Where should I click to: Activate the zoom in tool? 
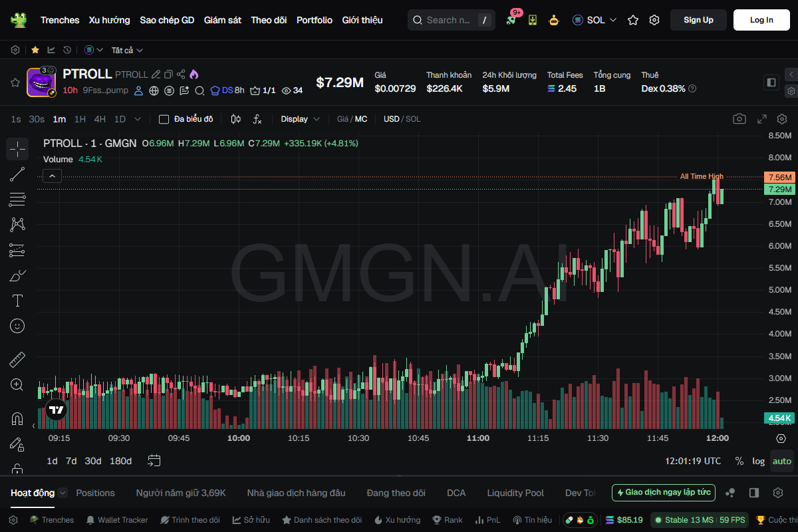pyautogui.click(x=17, y=384)
